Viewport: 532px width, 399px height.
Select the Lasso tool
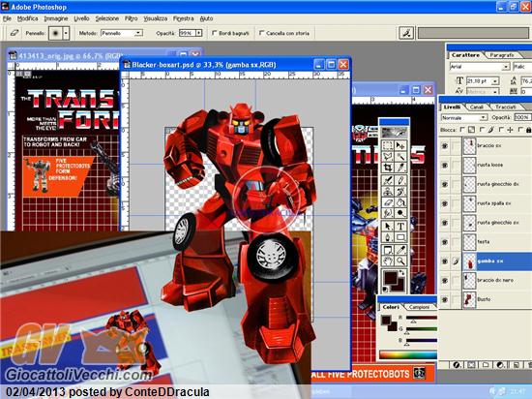tap(388, 156)
